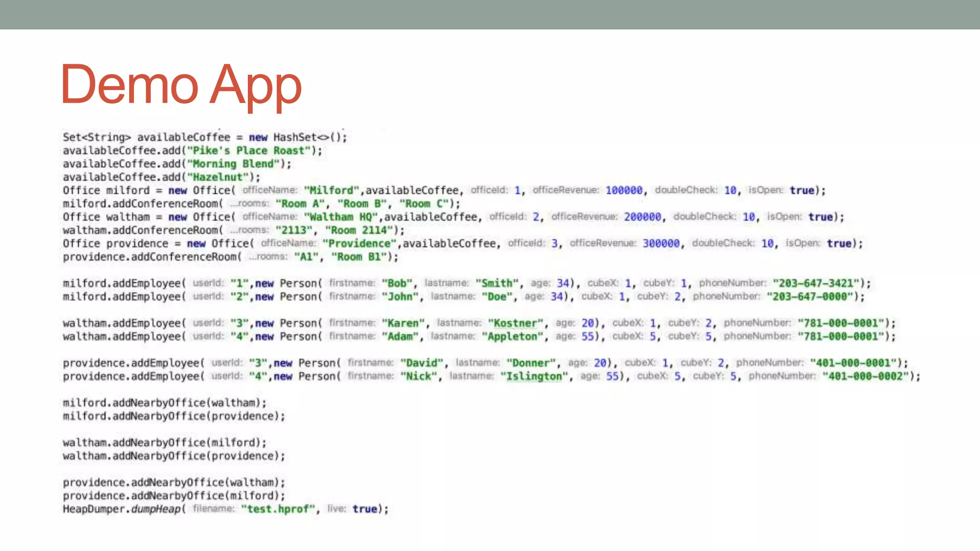Click the "Waltham HQ" office name string
Image resolution: width=980 pixels, height=551 pixels.
point(341,217)
